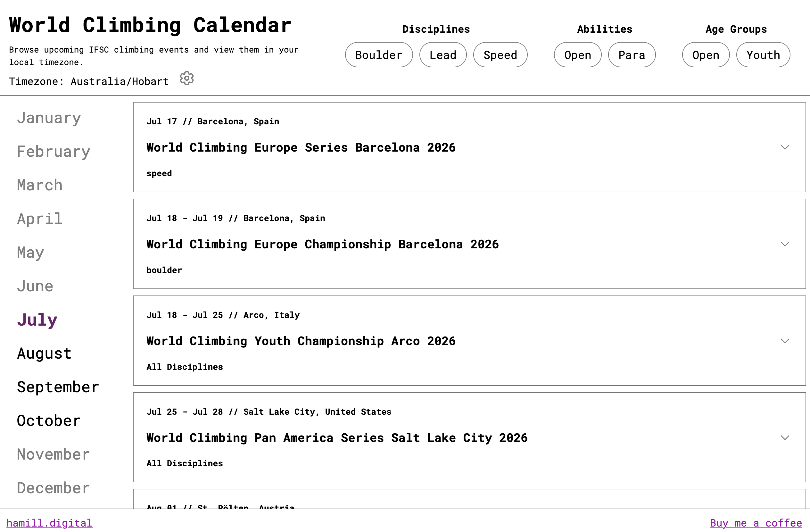Open the hamill.digital footer link
The width and height of the screenshot is (810, 532).
coord(49,523)
